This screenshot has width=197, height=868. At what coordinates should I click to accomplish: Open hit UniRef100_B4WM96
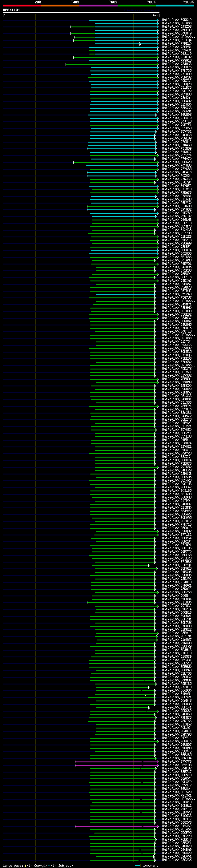(177, 115)
